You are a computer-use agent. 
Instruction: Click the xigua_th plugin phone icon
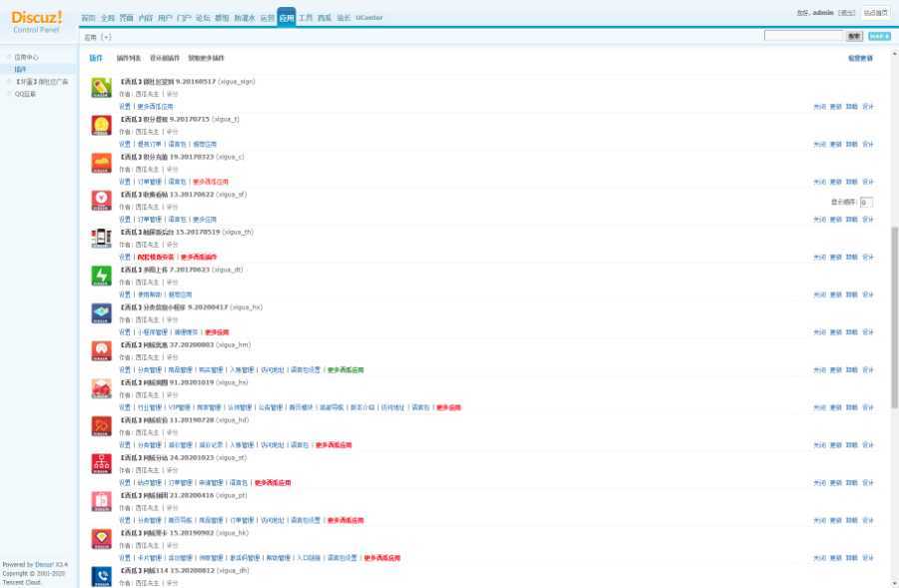(x=101, y=238)
